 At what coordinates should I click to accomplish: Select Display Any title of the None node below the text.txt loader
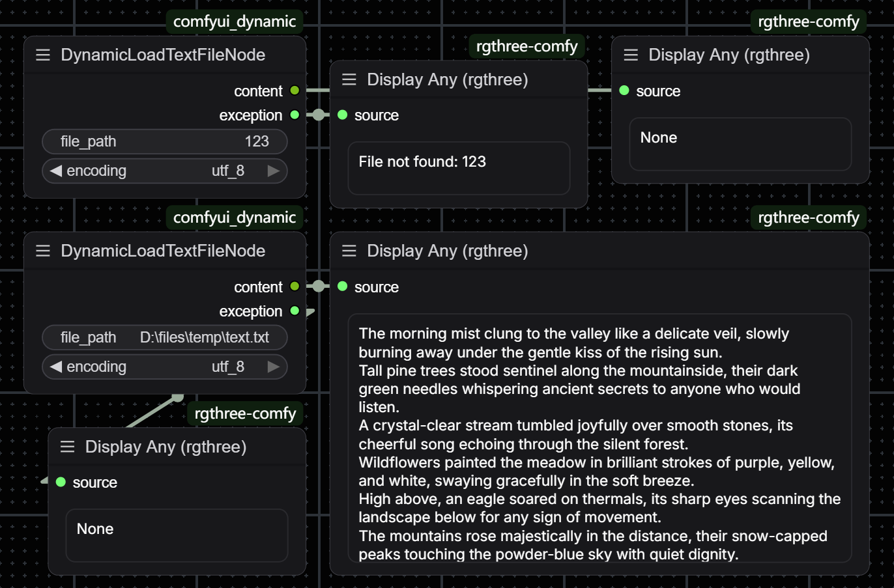coord(166,447)
